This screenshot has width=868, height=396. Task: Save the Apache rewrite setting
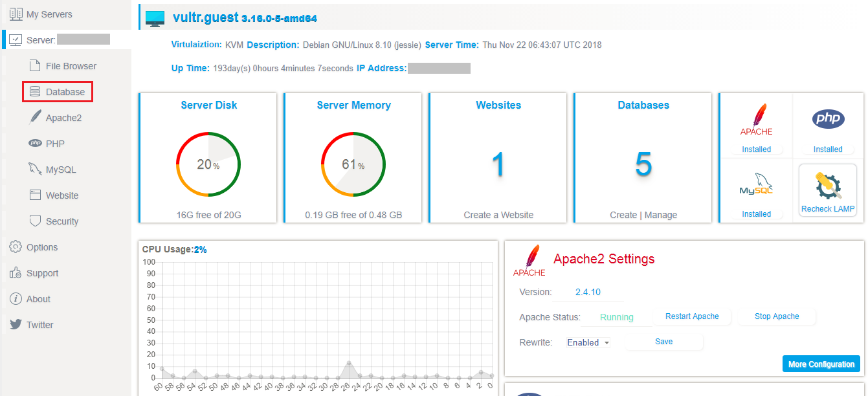pyautogui.click(x=663, y=342)
